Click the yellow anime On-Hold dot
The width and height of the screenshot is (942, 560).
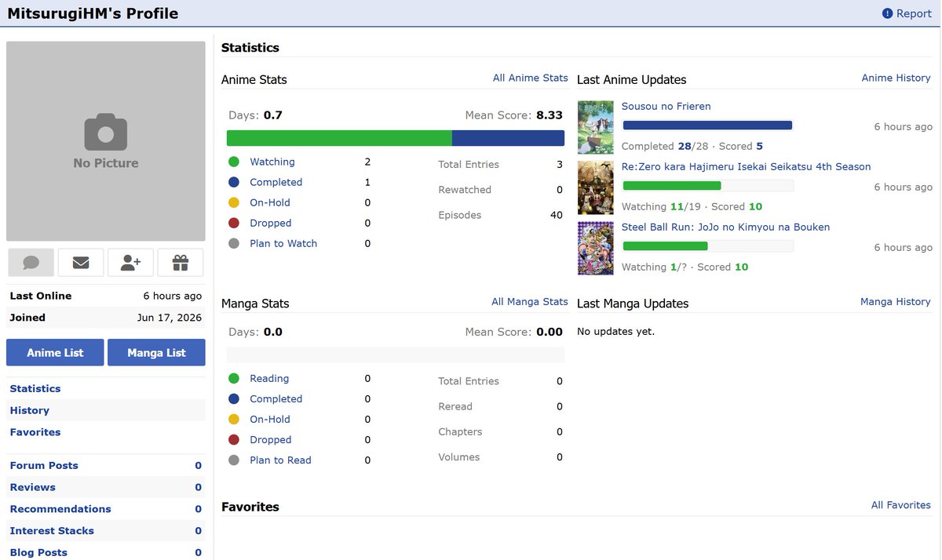tap(233, 202)
